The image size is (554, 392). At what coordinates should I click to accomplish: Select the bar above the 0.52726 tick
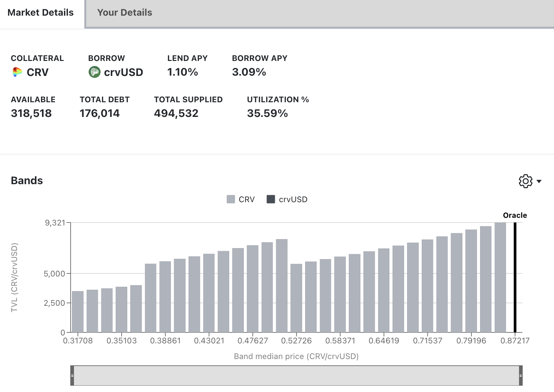tap(296, 298)
